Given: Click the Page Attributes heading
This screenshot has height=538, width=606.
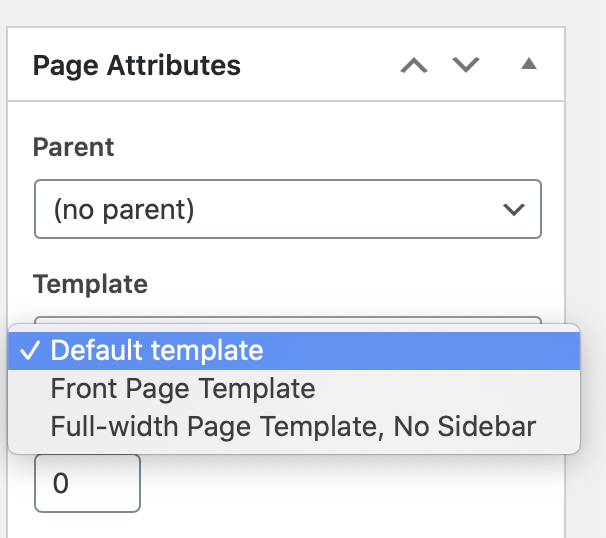Looking at the screenshot, I should pos(137,66).
